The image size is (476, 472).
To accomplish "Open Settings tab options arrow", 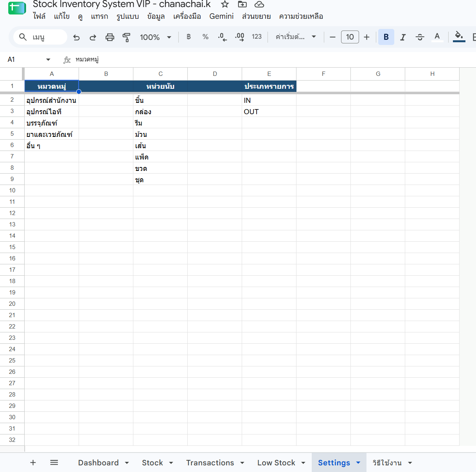I will point(358,463).
